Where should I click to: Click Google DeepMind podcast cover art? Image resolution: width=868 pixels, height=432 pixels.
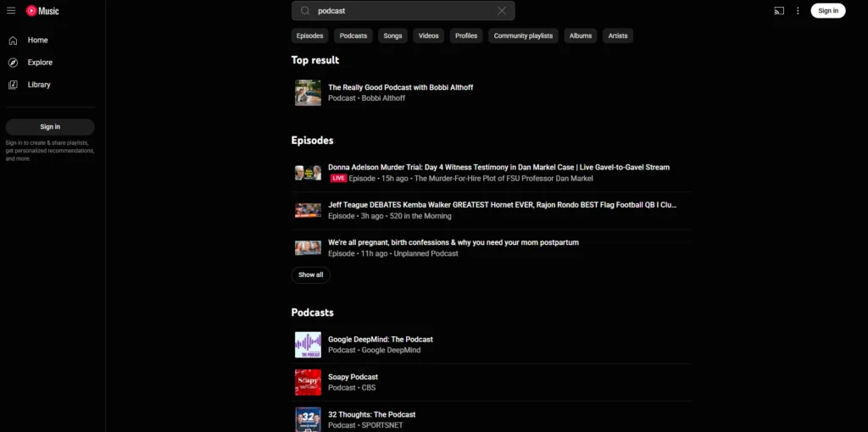point(308,345)
